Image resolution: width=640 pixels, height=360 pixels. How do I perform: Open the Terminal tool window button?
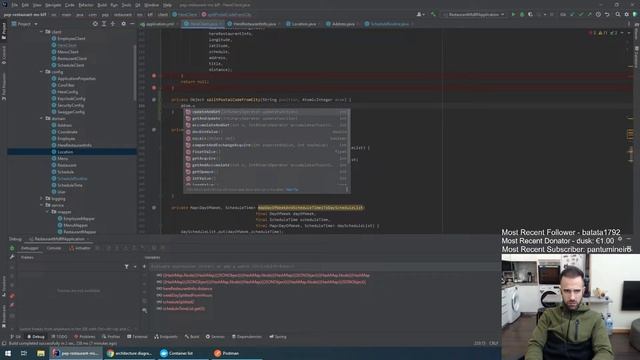137,337
